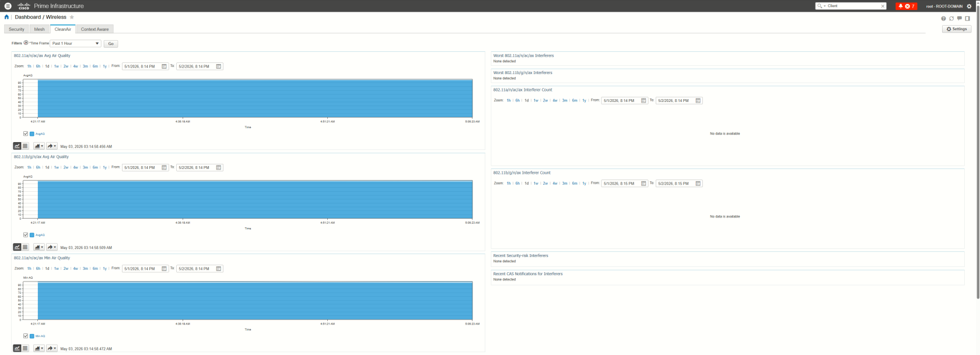
Task: Zoom to 4w in 802.11a/n/ac/ax Avg Air Quality
Action: [75, 66]
